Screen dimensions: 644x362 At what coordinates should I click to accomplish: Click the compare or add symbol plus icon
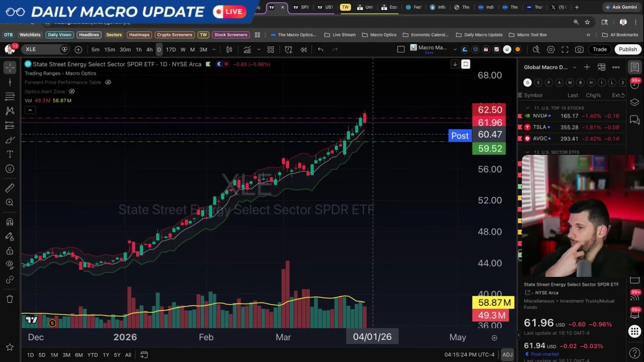pyautogui.click(x=78, y=49)
